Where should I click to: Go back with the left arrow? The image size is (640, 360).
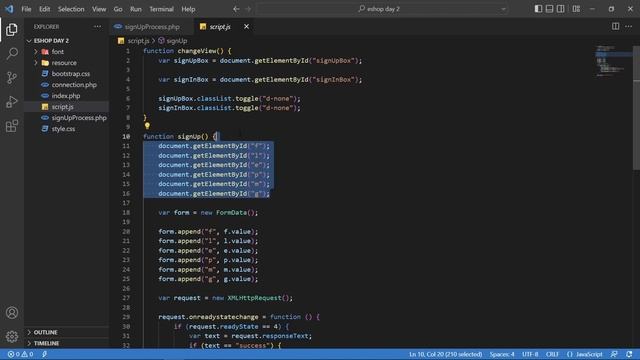236,9
